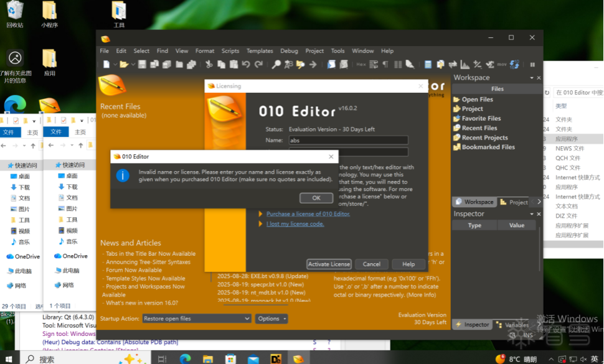
Task: Switch to the Variables tab
Action: [x=512, y=325]
